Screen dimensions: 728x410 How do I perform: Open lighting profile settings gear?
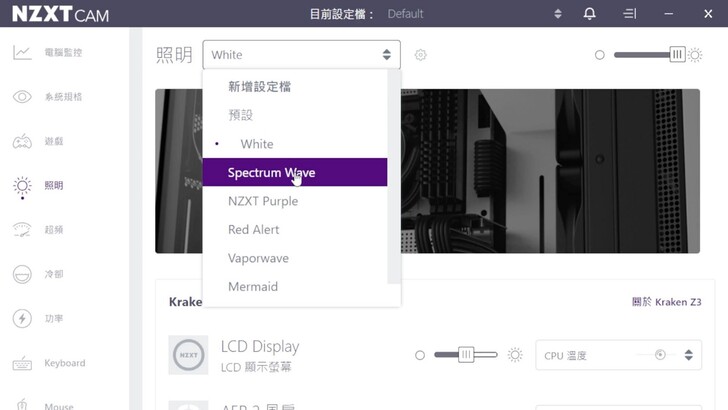421,55
